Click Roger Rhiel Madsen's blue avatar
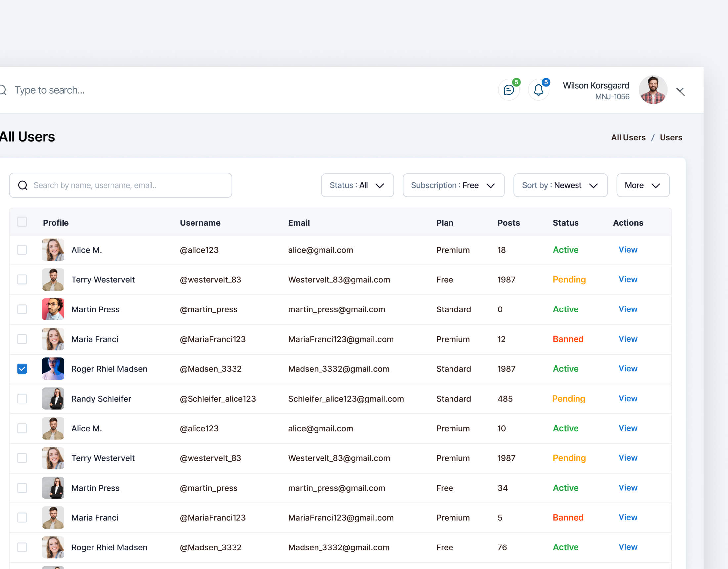728x569 pixels. pyautogui.click(x=53, y=369)
